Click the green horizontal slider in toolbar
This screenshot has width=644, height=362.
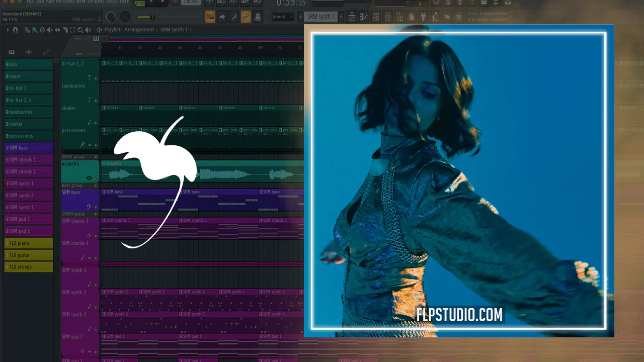169,17
